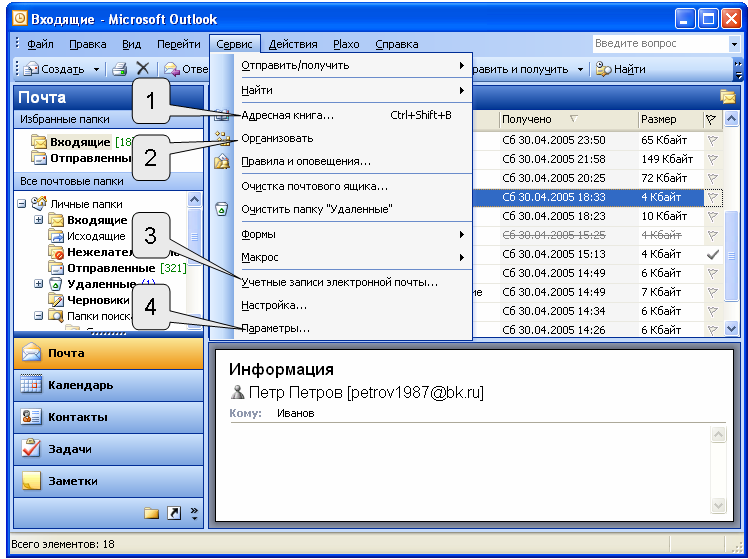Click the empty Deleted folder menu icon

222,209
